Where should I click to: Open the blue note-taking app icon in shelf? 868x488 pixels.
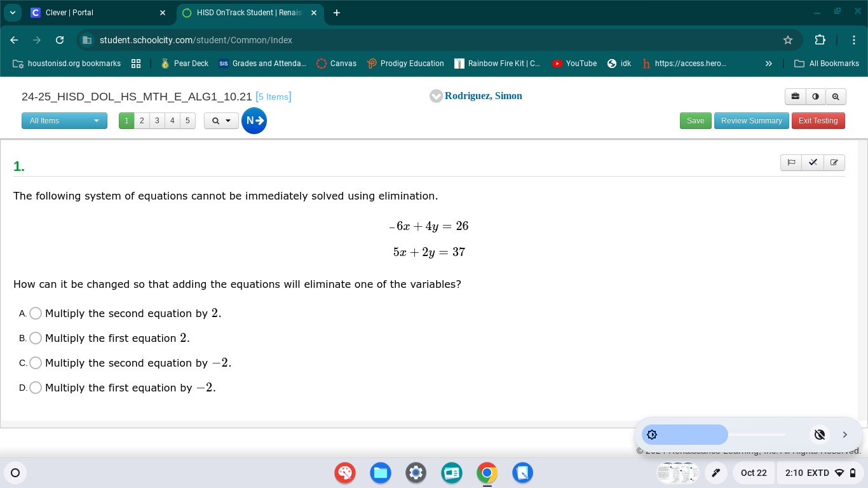click(x=522, y=473)
